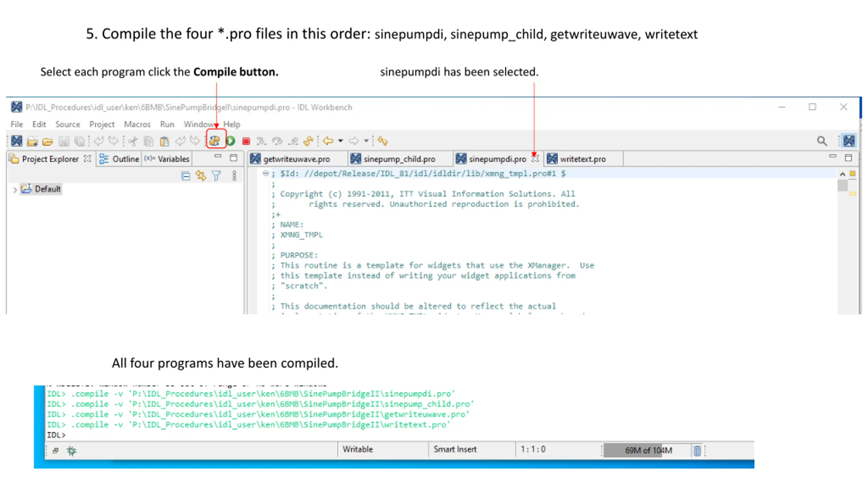Create a new IDL file from the toolbar
Viewport: 868px width, 488px height.
[16, 141]
